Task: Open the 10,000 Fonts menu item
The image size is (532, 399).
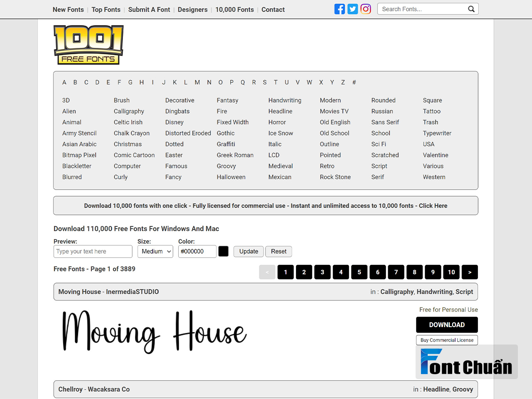Action: tap(234, 10)
